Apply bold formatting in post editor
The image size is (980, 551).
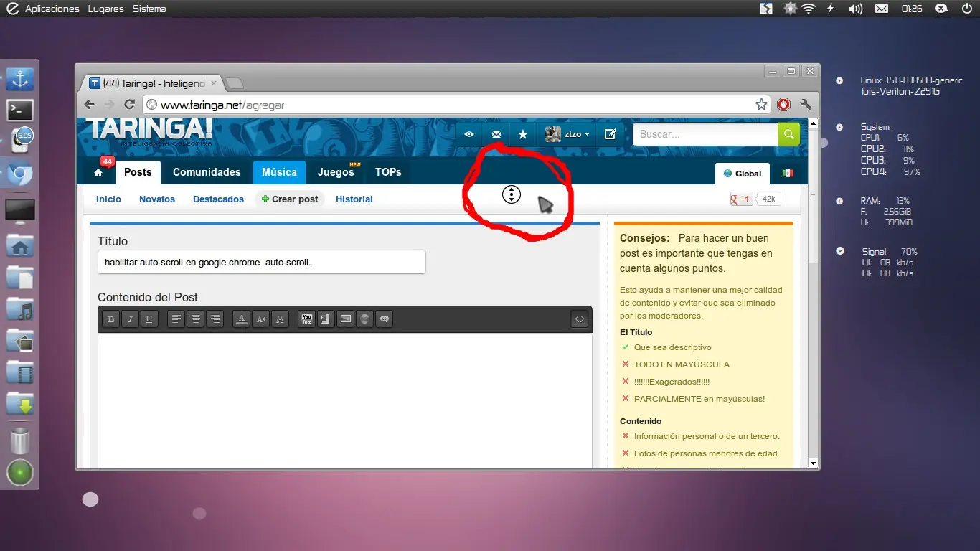point(110,319)
